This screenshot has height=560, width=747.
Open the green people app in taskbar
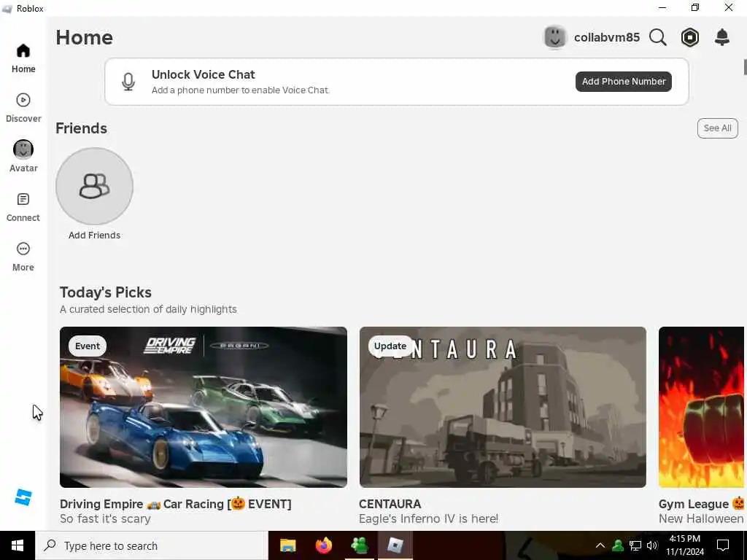click(x=359, y=545)
